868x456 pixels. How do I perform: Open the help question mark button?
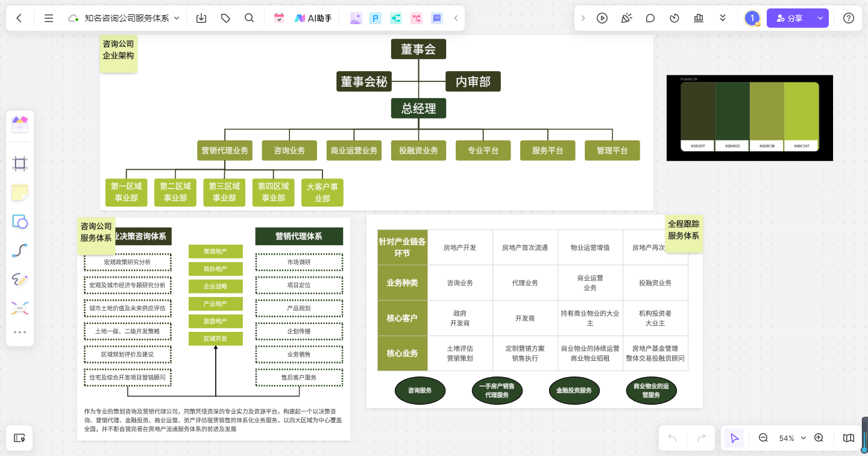click(848, 18)
